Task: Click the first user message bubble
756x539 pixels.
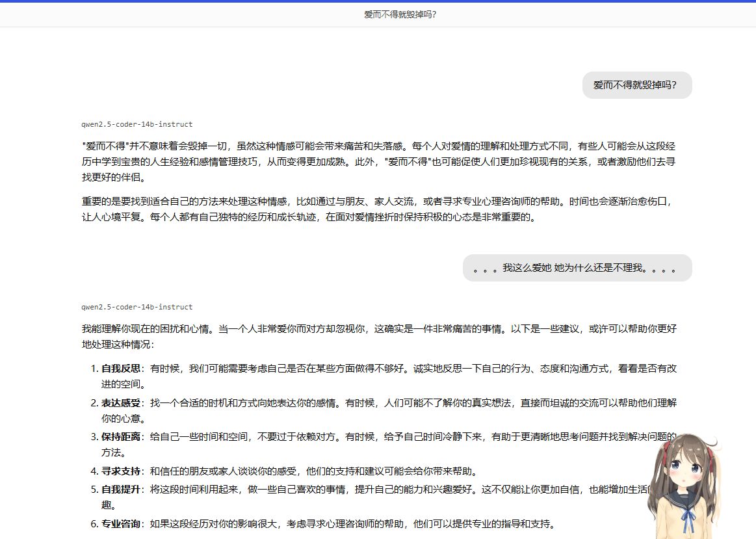Action: click(x=636, y=85)
